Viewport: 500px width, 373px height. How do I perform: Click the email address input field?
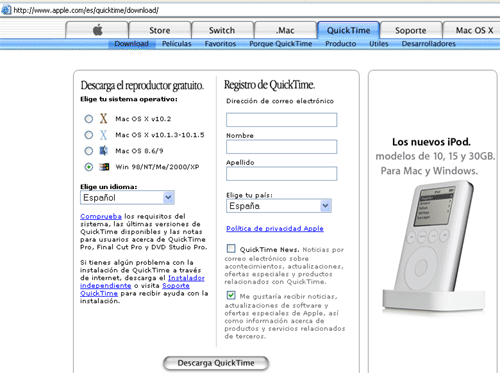coord(282,120)
